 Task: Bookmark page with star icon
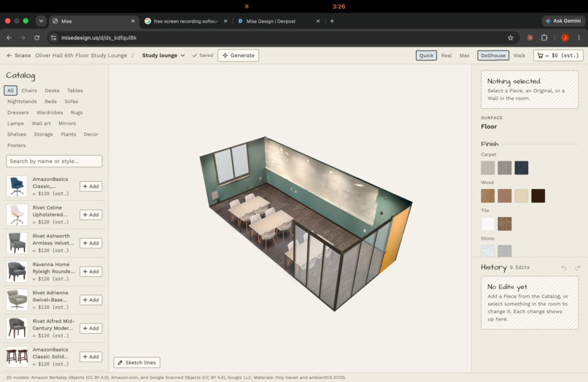pyautogui.click(x=511, y=37)
